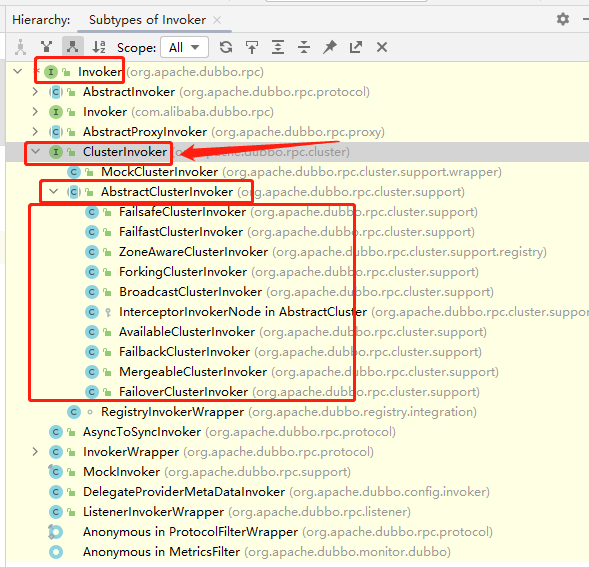The image size is (589, 567).
Task: Select Invoker (com.alibaba.dubbo.rpc) row
Action: tap(297, 112)
